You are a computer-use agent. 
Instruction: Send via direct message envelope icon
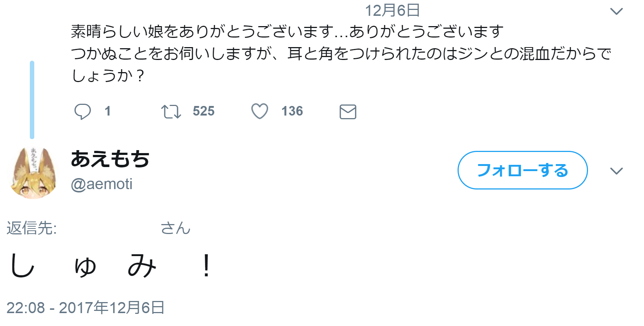[348, 112]
